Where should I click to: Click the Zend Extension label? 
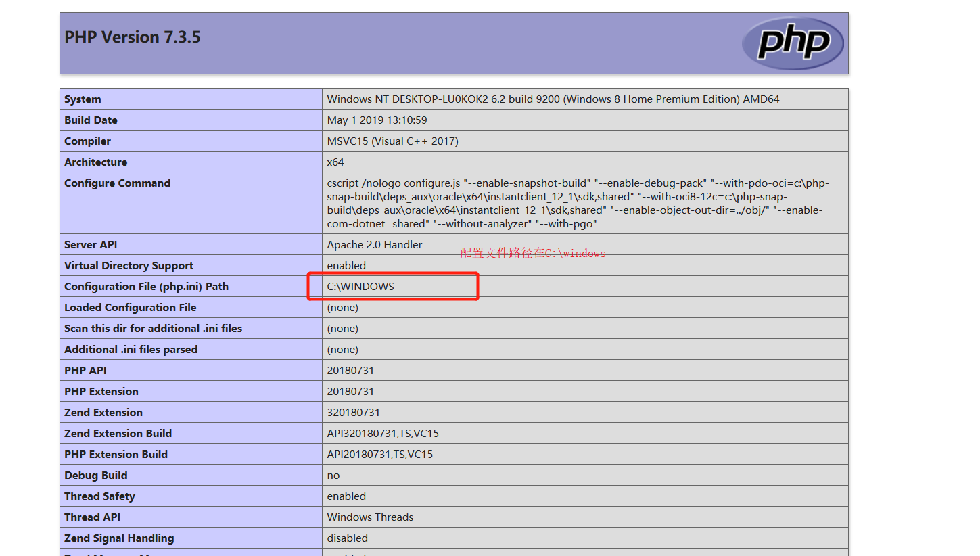(x=103, y=413)
